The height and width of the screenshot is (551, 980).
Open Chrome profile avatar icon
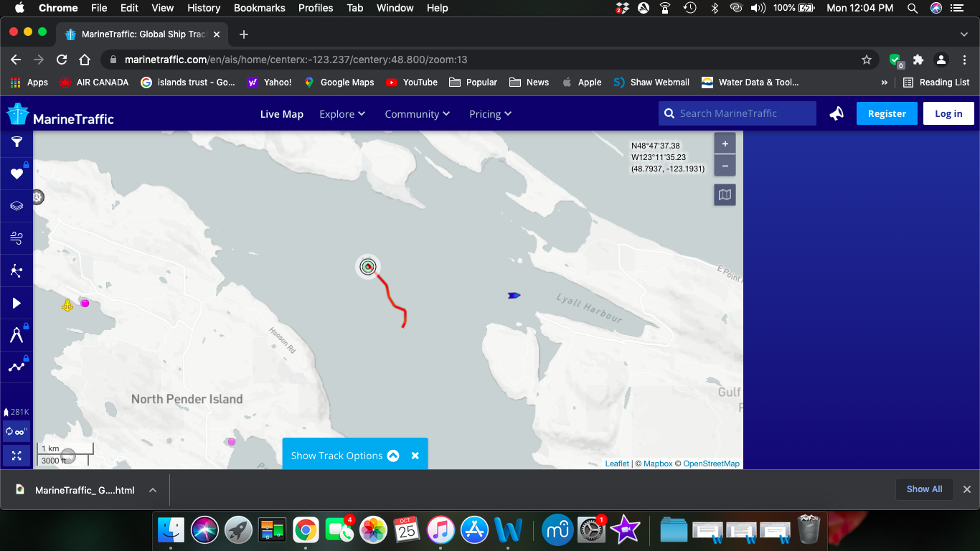point(941,60)
